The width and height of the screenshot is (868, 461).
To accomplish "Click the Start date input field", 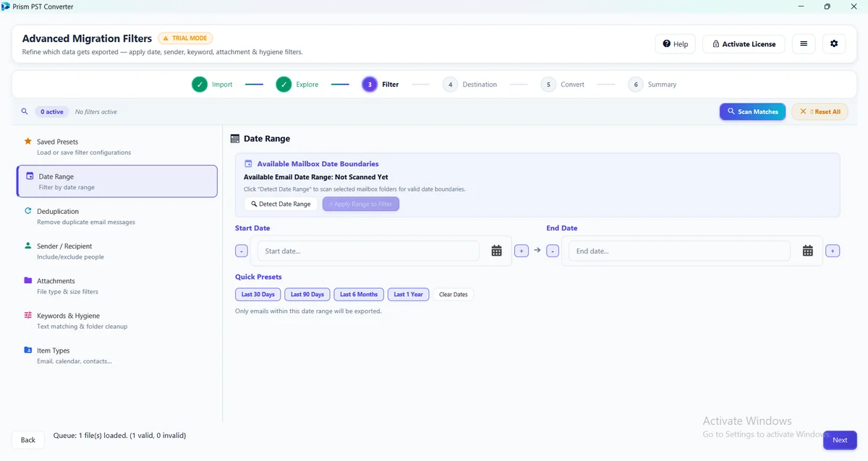I will [x=368, y=251].
